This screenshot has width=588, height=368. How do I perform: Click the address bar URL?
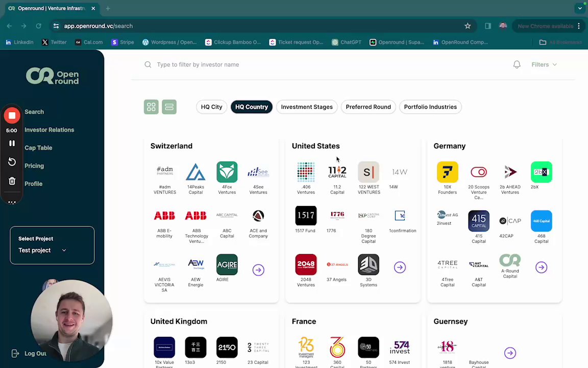(x=98, y=26)
